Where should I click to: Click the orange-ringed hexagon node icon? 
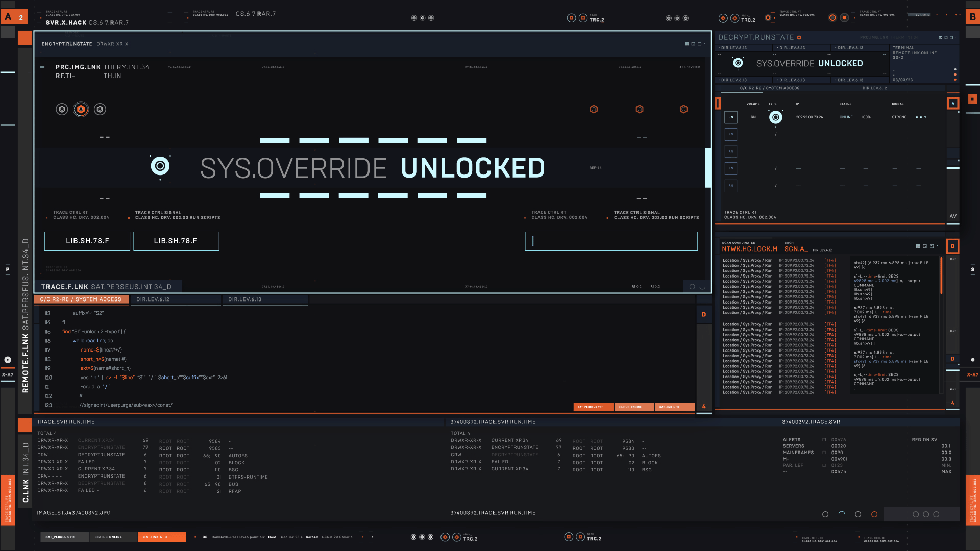point(81,109)
